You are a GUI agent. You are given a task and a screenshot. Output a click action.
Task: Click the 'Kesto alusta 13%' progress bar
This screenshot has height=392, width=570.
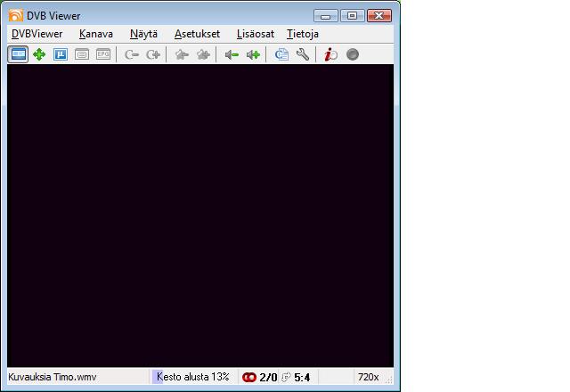tap(193, 377)
